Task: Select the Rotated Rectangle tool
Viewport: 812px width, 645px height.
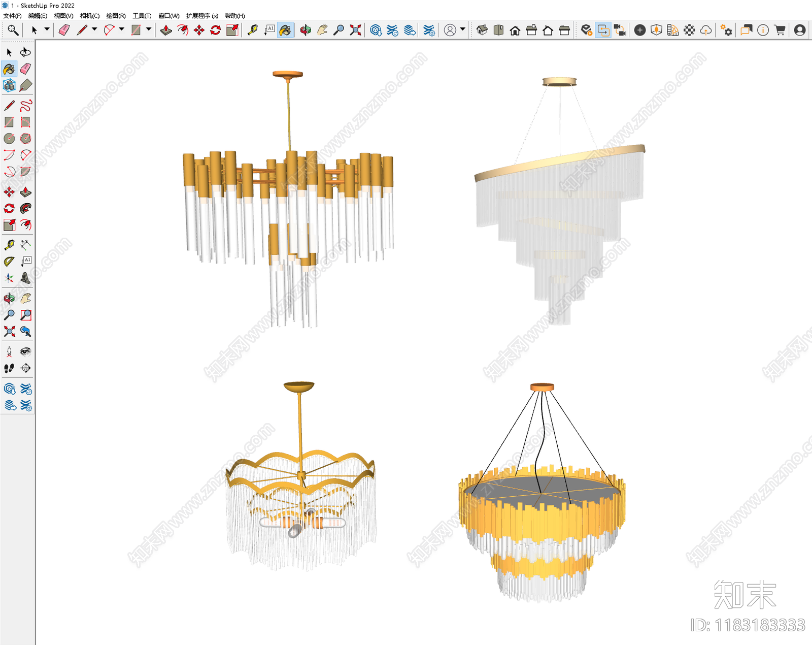Action: pos(25,122)
